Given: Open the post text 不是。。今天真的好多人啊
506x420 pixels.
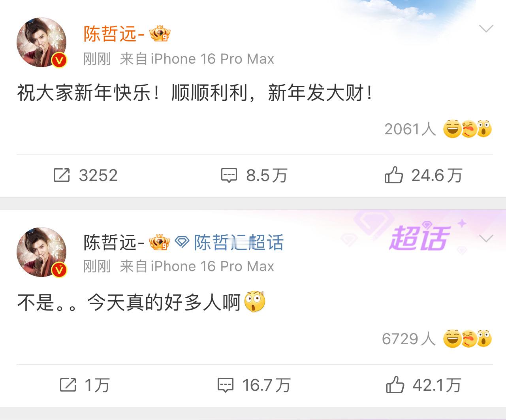Looking at the screenshot, I should pos(129,303).
